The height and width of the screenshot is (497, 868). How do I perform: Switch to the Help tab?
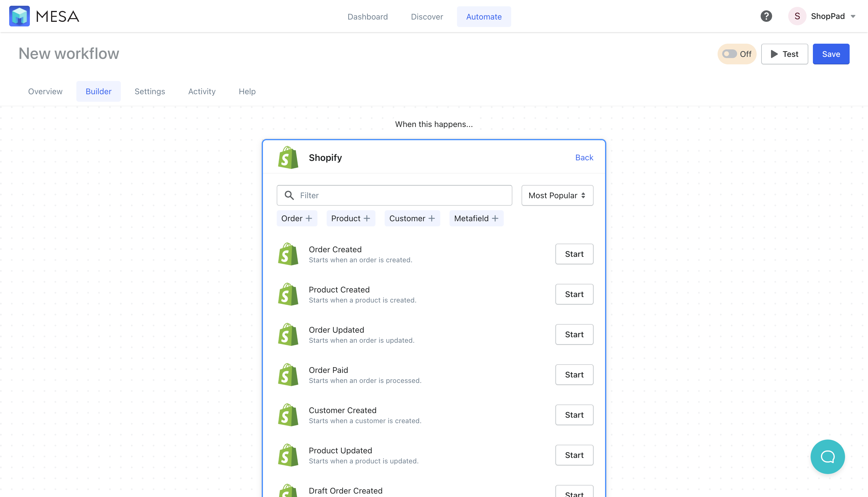(x=247, y=91)
